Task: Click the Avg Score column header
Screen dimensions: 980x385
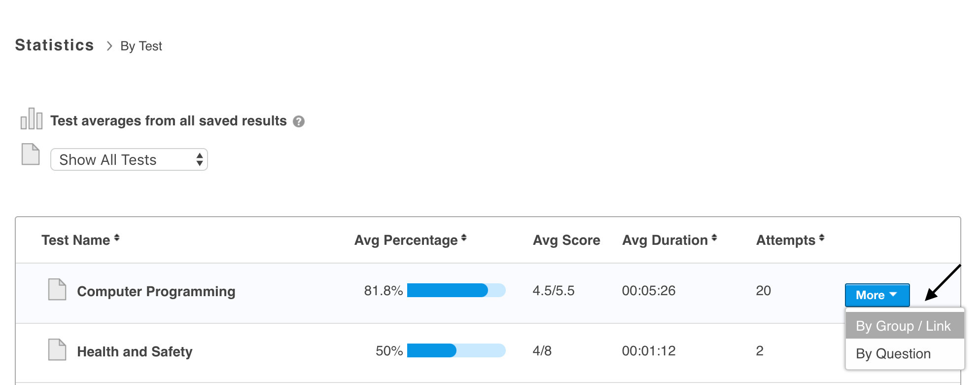Action: [x=566, y=240]
